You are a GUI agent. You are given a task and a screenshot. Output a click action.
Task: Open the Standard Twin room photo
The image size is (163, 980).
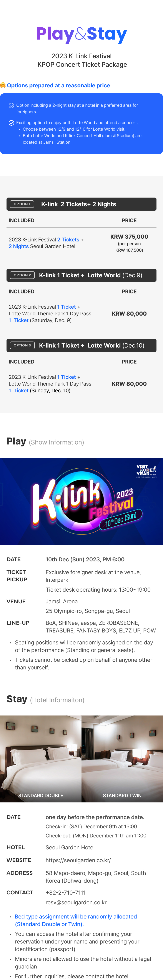coord(122,759)
